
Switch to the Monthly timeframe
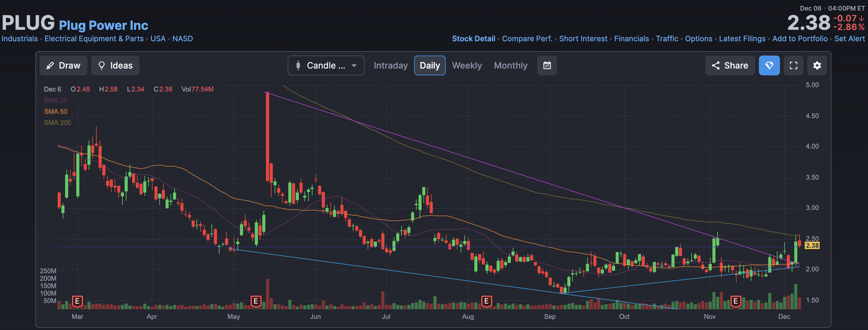point(511,65)
